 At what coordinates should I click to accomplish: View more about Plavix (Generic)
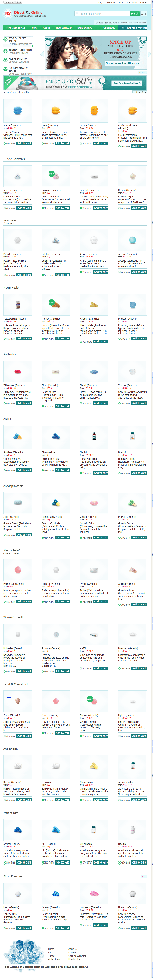48,733
